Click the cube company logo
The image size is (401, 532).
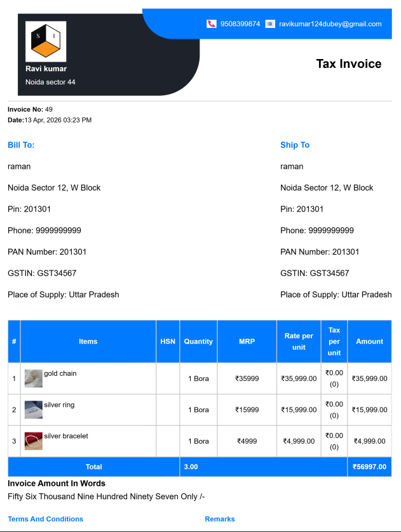tap(46, 41)
